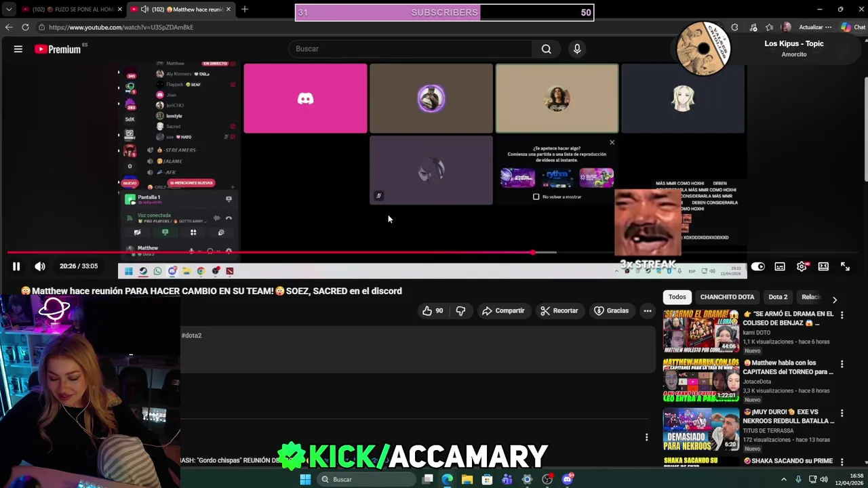Open browser more options ellipsis
The image size is (868, 488).
[828, 27]
